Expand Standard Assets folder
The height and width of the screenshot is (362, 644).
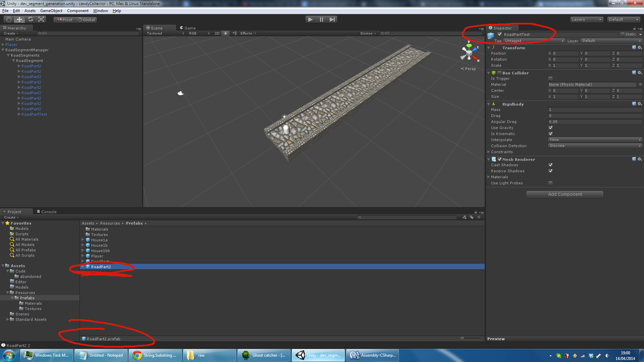point(8,319)
